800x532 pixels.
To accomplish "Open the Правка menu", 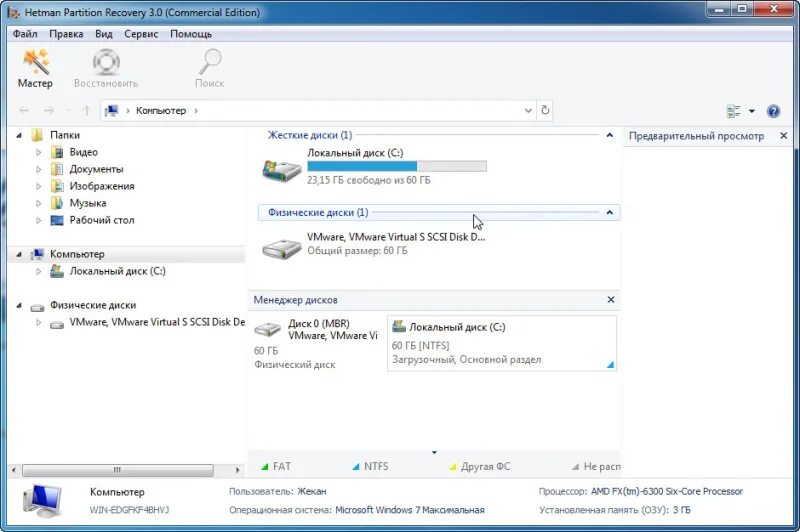I will coord(66,34).
